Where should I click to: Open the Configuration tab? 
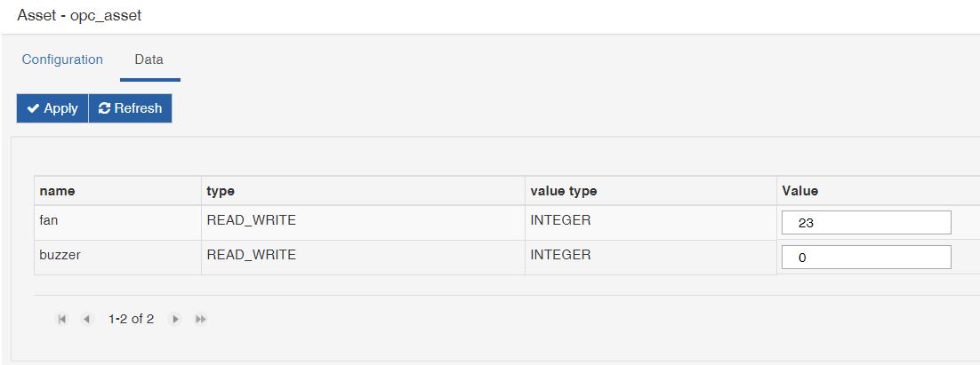point(62,60)
